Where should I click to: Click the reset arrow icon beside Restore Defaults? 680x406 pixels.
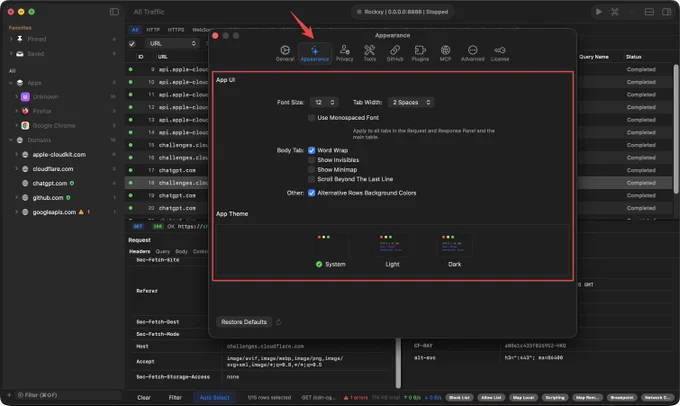[278, 322]
